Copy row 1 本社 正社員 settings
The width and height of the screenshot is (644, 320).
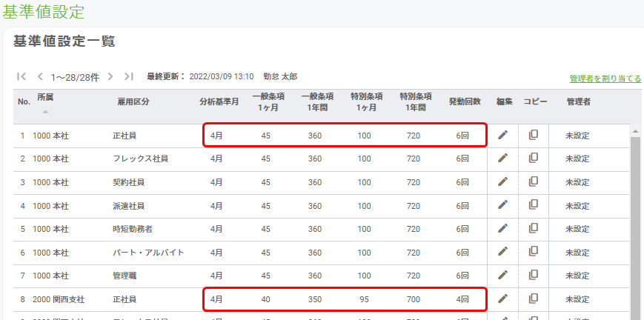point(533,135)
